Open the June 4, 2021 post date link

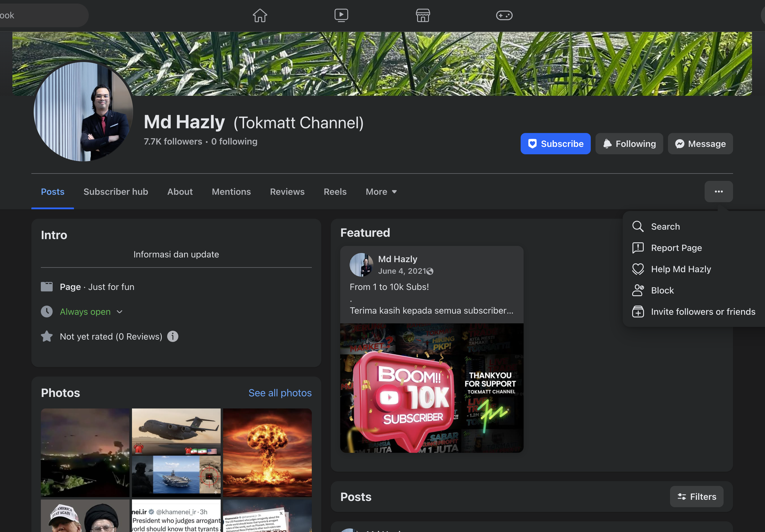(402, 271)
